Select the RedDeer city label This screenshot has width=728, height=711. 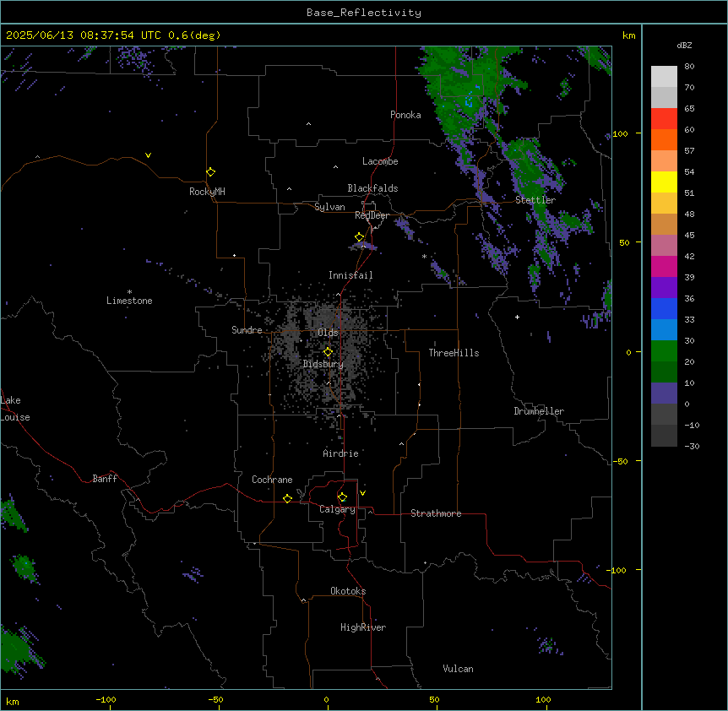tap(372, 215)
